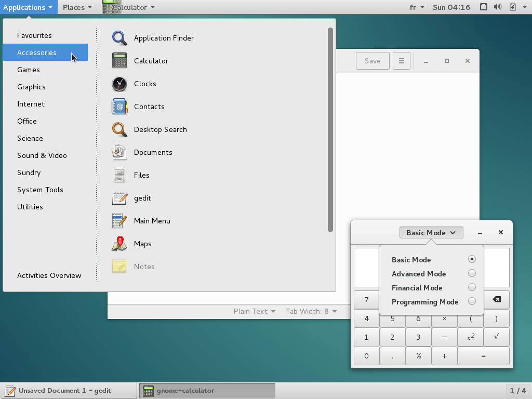Switch to Programming Mode radio button
Viewport: 532px width, 399px height.
pos(472,301)
